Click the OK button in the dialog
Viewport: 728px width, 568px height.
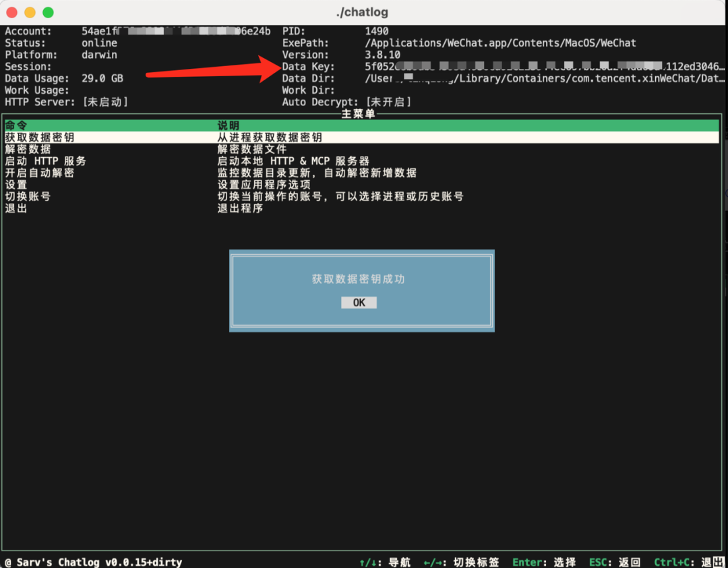point(359,303)
